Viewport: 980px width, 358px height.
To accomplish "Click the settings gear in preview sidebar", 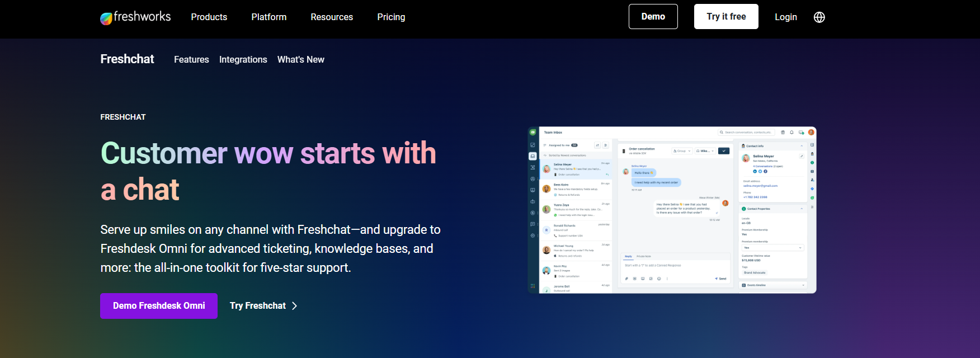I will (x=533, y=235).
